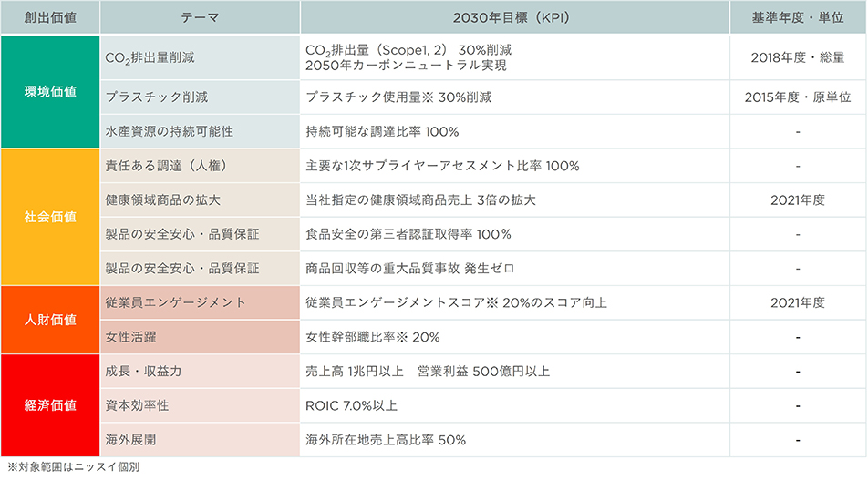Select the テーマ column header

click(x=200, y=17)
